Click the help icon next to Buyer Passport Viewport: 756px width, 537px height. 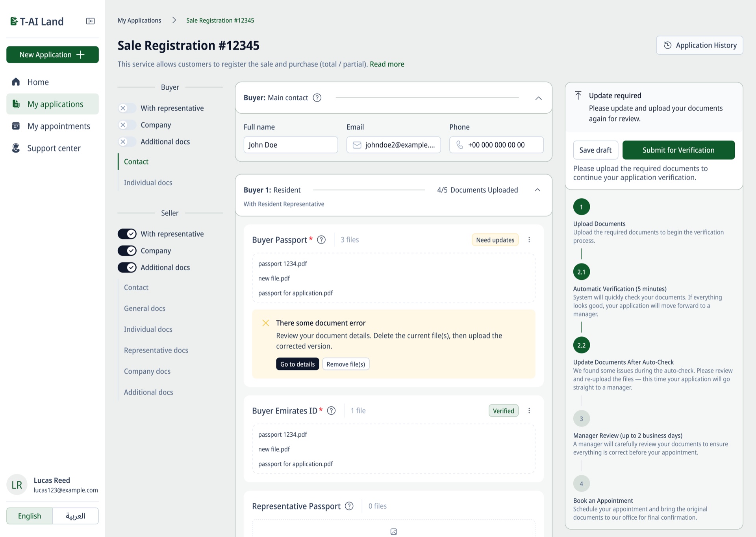coord(321,240)
